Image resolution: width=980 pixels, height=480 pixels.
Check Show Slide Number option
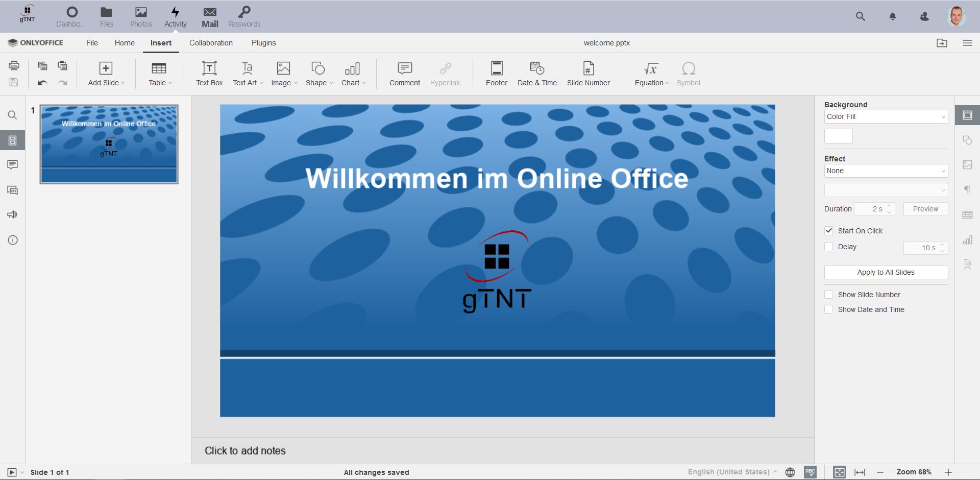[829, 295]
